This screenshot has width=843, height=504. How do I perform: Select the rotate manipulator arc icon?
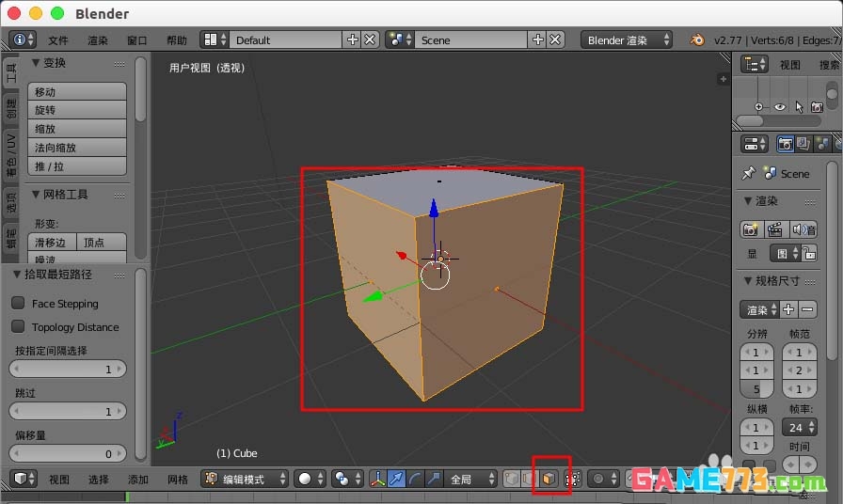415,479
